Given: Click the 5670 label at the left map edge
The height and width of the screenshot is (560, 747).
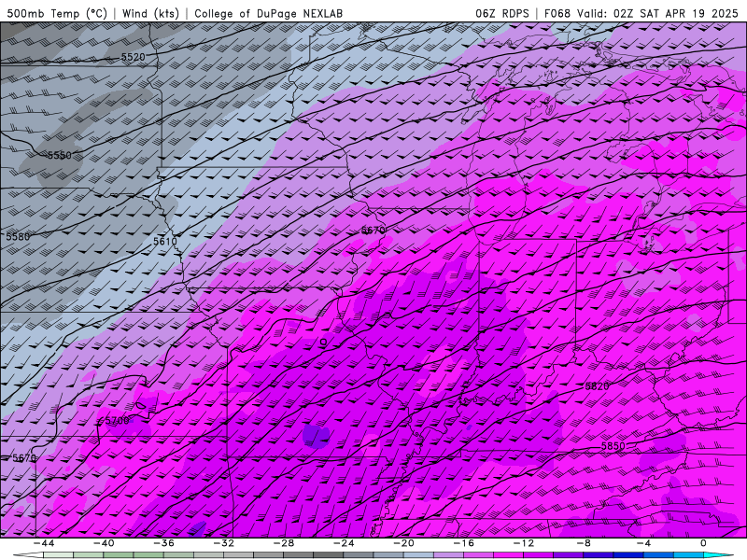Looking at the screenshot, I should [24, 457].
